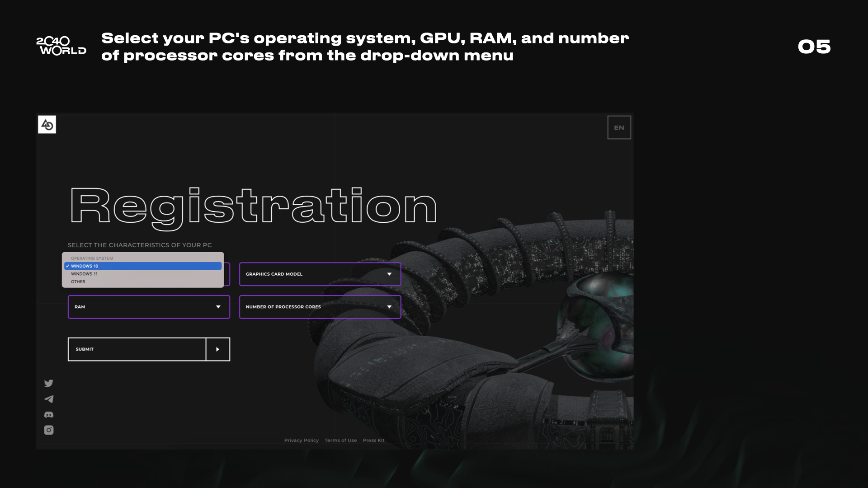
Task: Click the Registration heading text
Action: pyautogui.click(x=253, y=206)
